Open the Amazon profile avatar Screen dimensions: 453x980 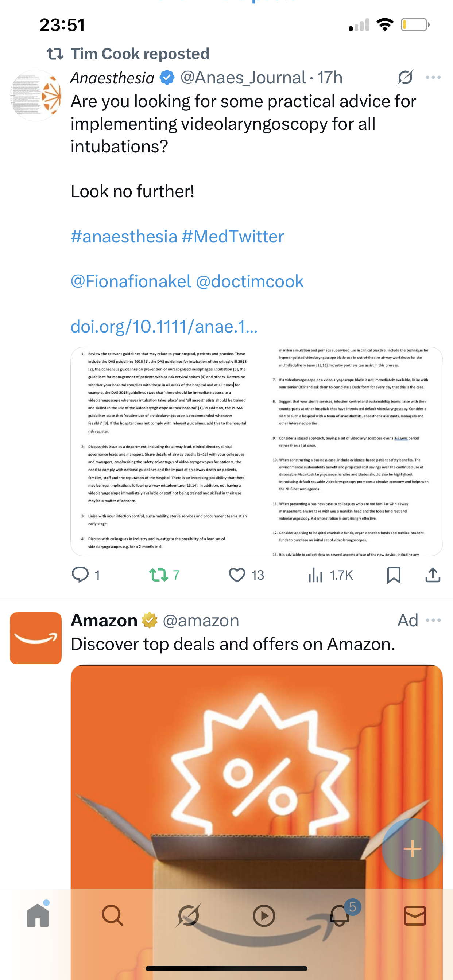click(x=36, y=638)
